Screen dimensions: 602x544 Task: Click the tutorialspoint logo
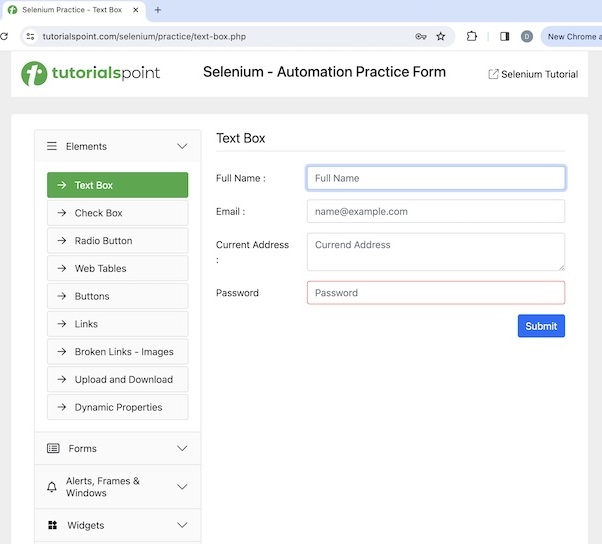pos(90,74)
